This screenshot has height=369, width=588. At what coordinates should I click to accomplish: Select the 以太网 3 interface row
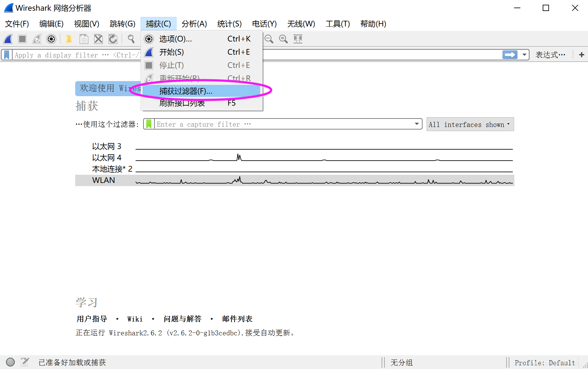click(294, 146)
